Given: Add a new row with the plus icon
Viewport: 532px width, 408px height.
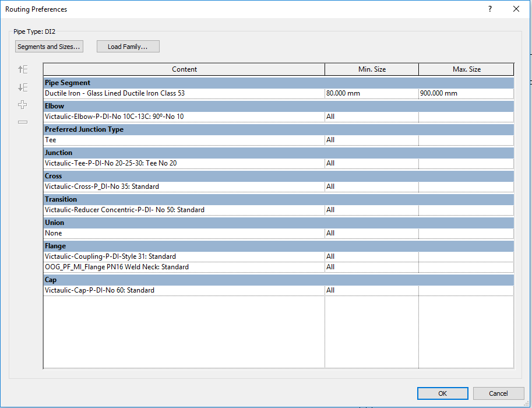Looking at the screenshot, I should click(x=22, y=104).
